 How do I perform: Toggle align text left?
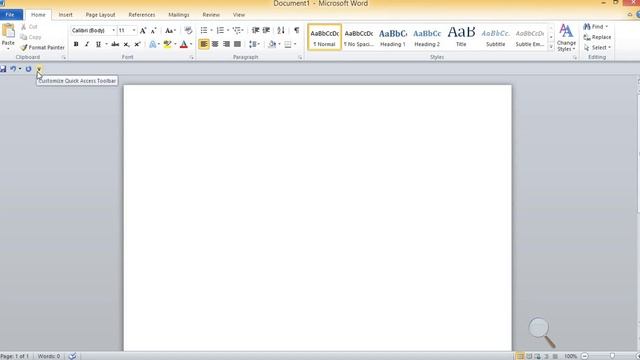pyautogui.click(x=204, y=44)
